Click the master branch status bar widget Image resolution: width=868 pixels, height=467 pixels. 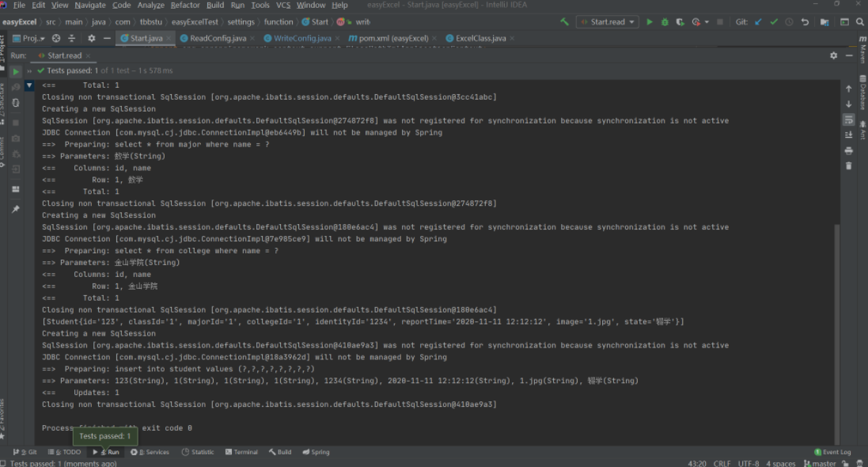coord(820,463)
